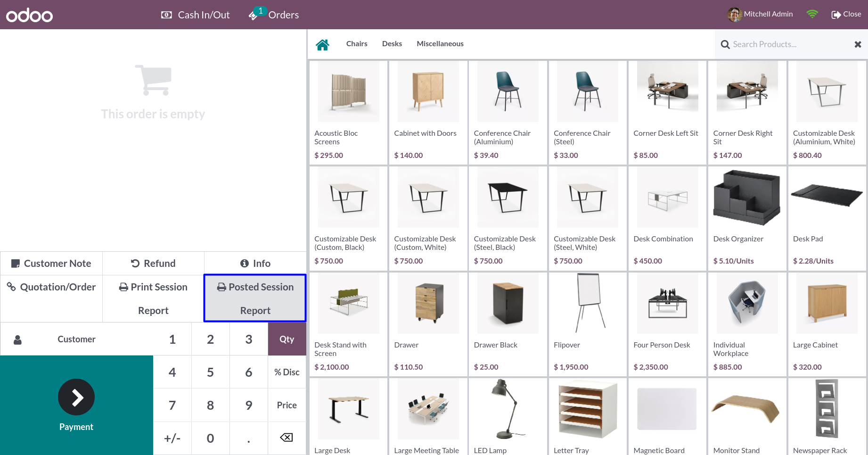Switch numpad to Qty mode
Viewport: 868px width, 455px height.
(x=287, y=339)
